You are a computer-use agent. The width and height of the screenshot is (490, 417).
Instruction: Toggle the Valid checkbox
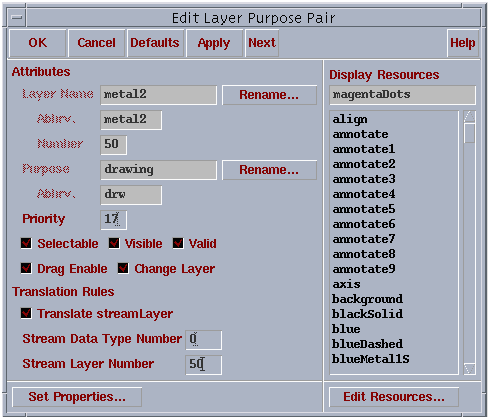[178, 243]
